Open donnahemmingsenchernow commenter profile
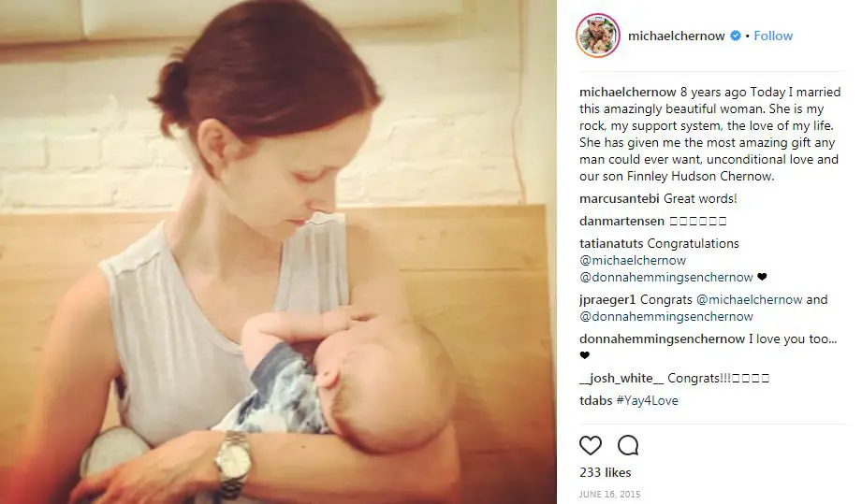 click(x=662, y=339)
